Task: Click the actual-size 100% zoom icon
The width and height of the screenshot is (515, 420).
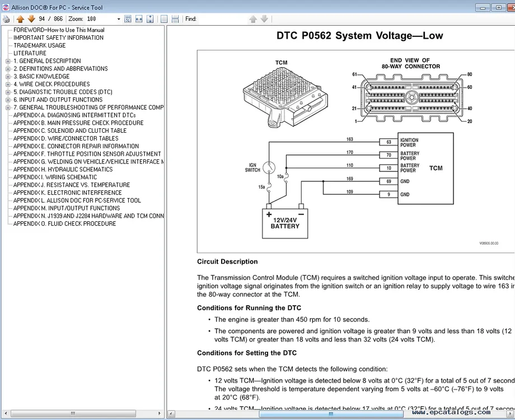Action: (x=128, y=18)
